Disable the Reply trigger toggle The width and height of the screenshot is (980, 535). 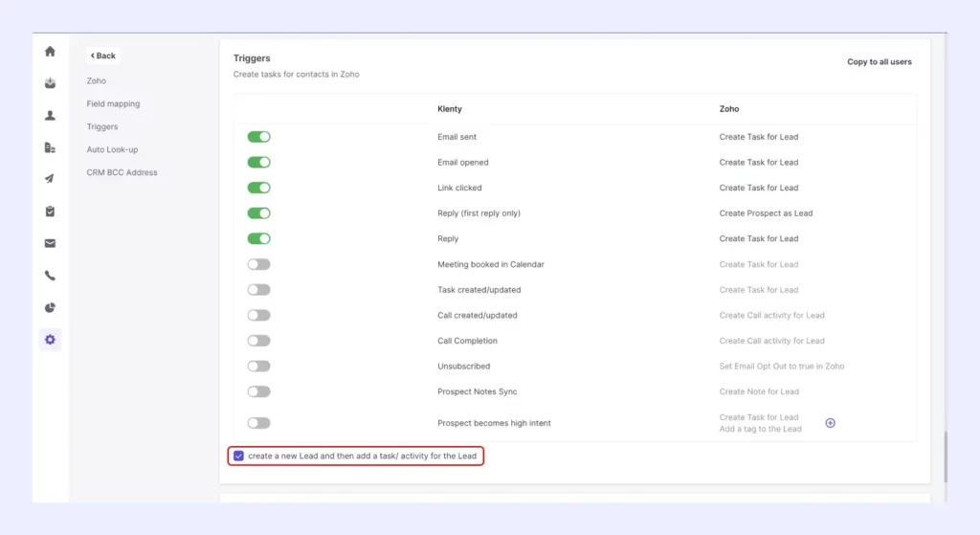pos(258,238)
